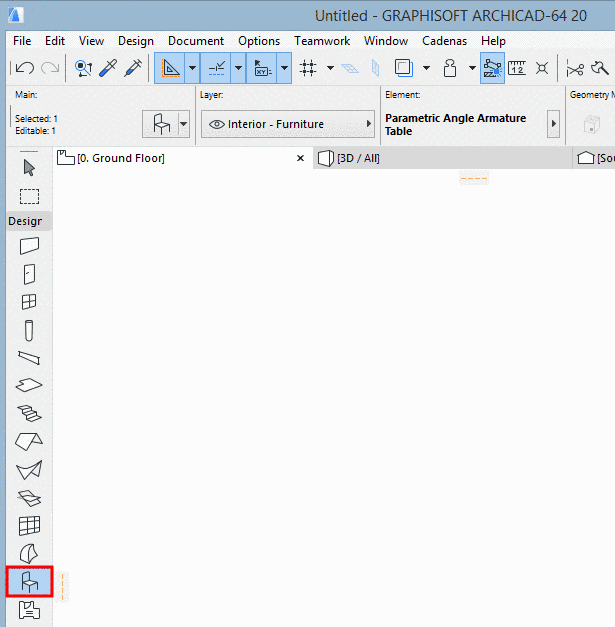
Task: Click the Adjust hammer icon
Action: tap(600, 68)
